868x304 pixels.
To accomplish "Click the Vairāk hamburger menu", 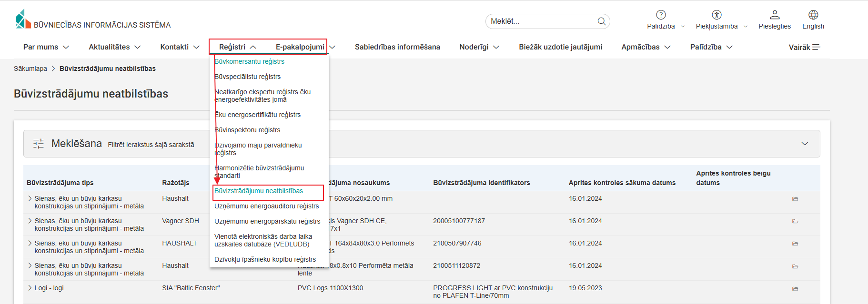I will (804, 47).
